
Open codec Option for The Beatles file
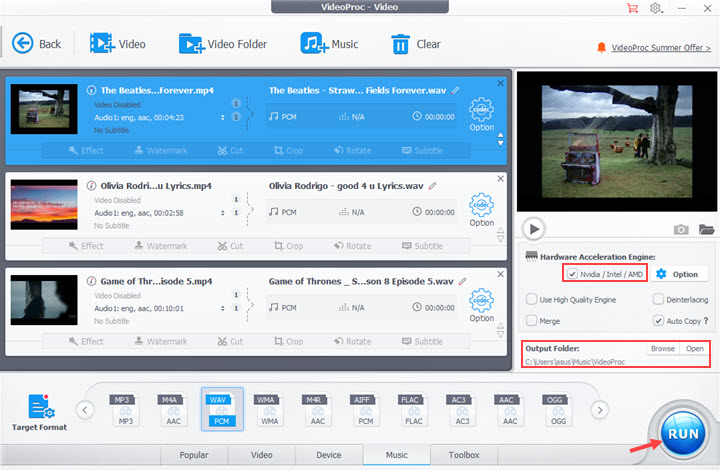point(481,114)
